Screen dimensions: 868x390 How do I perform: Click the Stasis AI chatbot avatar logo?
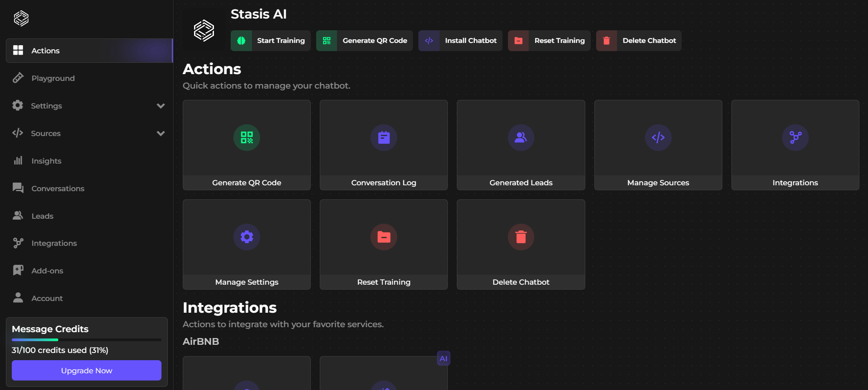pyautogui.click(x=204, y=31)
